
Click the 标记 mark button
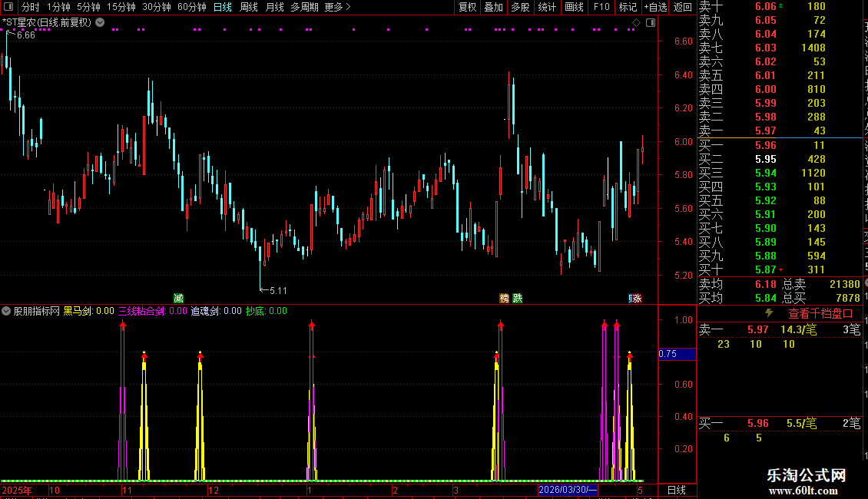coord(628,7)
